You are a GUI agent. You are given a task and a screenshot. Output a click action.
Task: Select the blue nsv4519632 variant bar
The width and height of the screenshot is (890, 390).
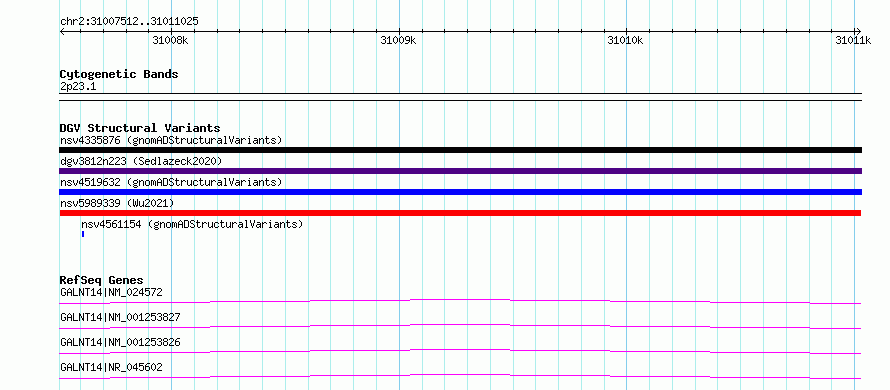pyautogui.click(x=460, y=192)
